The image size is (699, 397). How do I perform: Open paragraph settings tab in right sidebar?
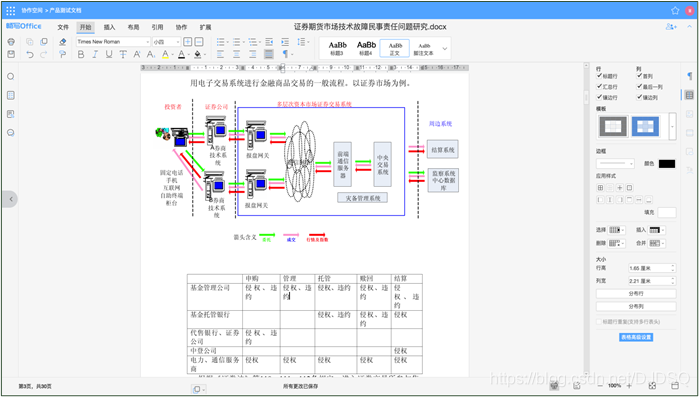click(x=689, y=76)
